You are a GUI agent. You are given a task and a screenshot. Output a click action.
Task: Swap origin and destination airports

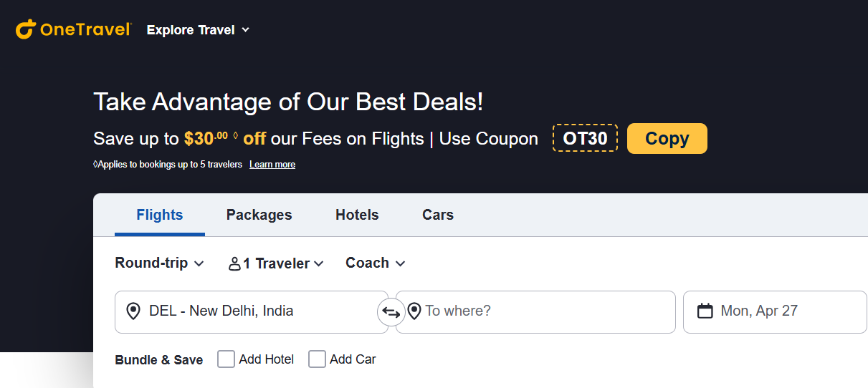pos(391,312)
